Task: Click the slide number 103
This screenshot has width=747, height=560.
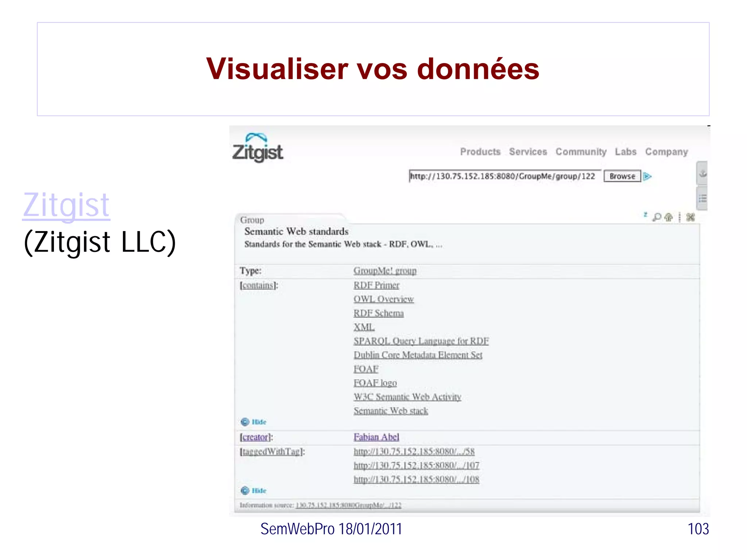Action: tap(698, 529)
